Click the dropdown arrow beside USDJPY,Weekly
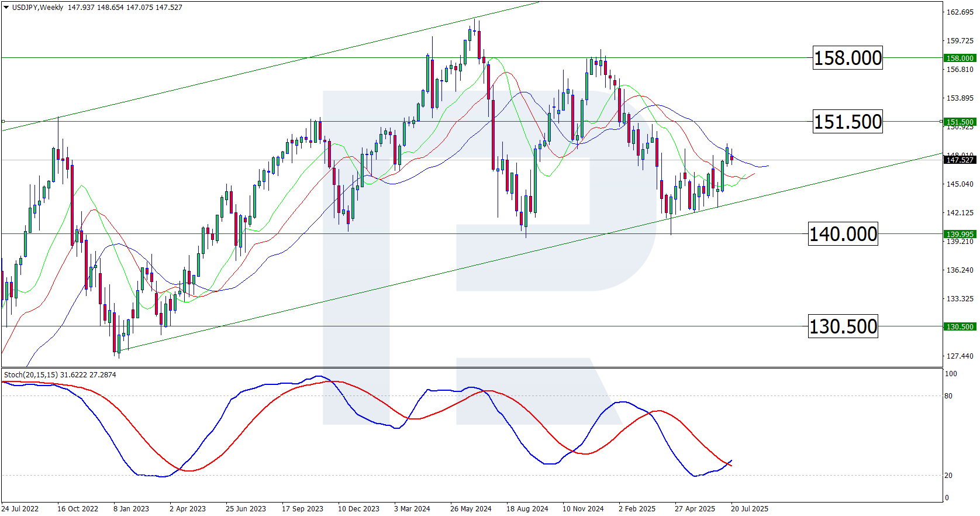The image size is (980, 516). point(6,8)
